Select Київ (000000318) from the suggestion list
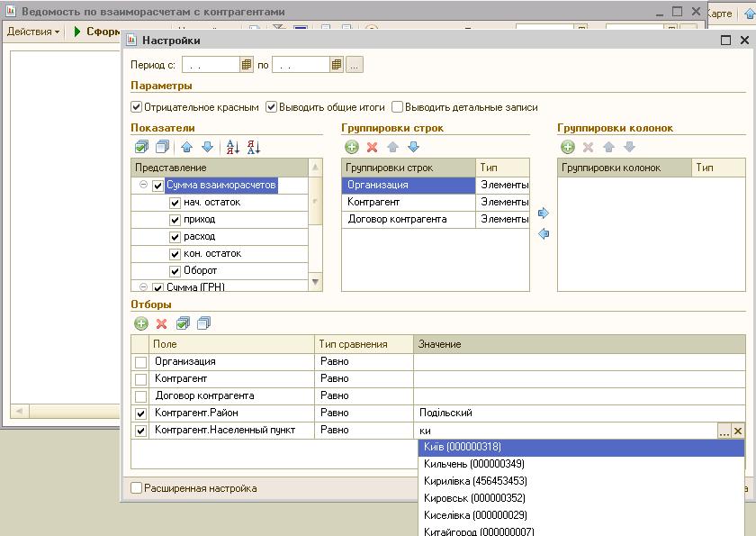Viewport: 756px width, 536px height. [581, 447]
